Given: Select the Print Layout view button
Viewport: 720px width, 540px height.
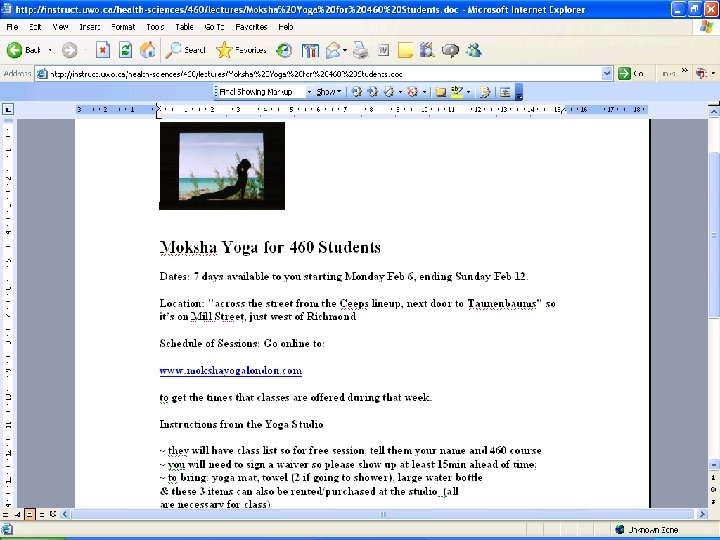Looking at the screenshot, I should click(29, 515).
